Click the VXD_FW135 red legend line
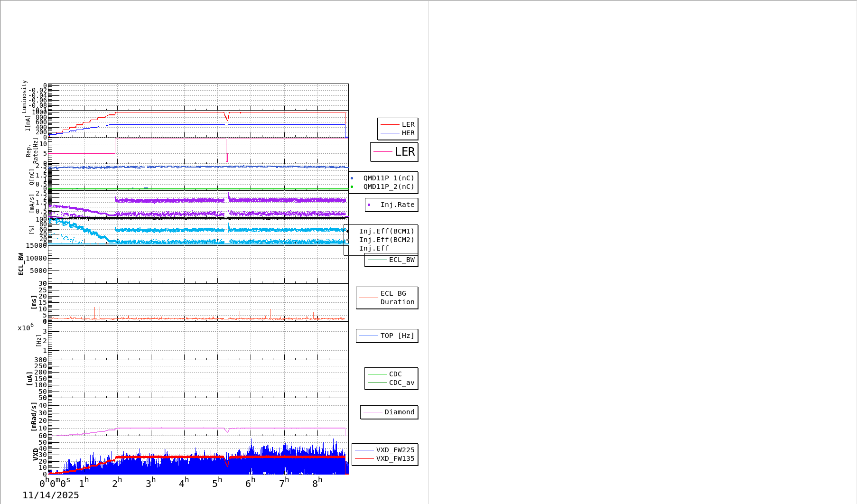This screenshot has height=504, width=857. pyautogui.click(x=364, y=459)
